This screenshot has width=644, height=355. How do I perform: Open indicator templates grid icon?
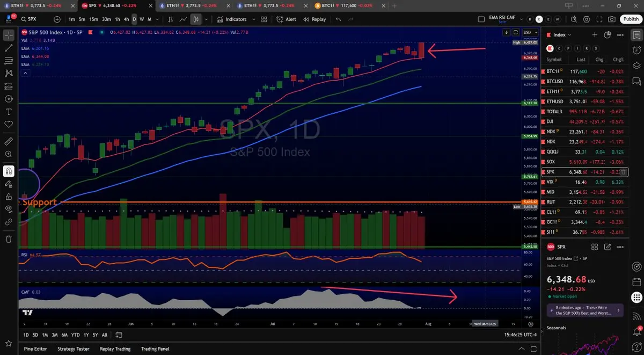click(x=264, y=19)
